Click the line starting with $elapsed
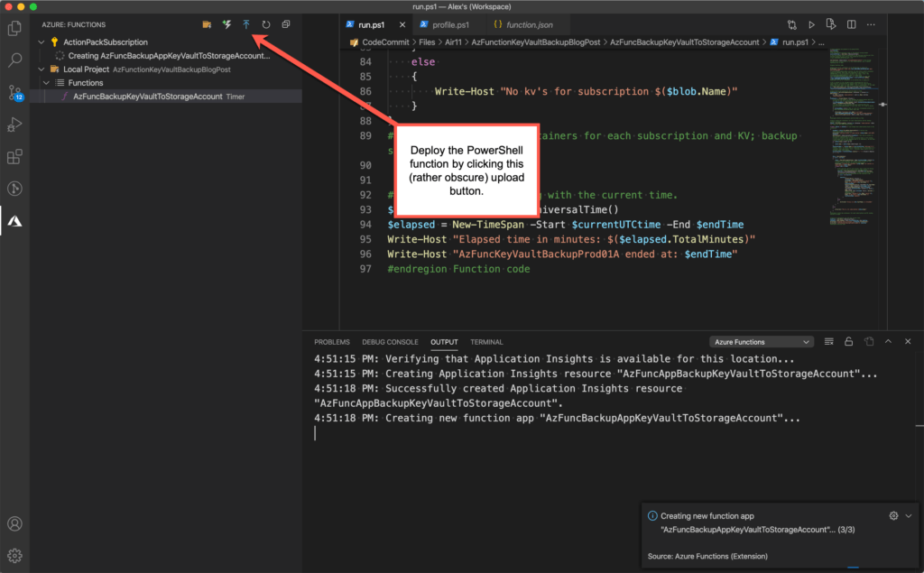The height and width of the screenshot is (573, 924). 565,225
